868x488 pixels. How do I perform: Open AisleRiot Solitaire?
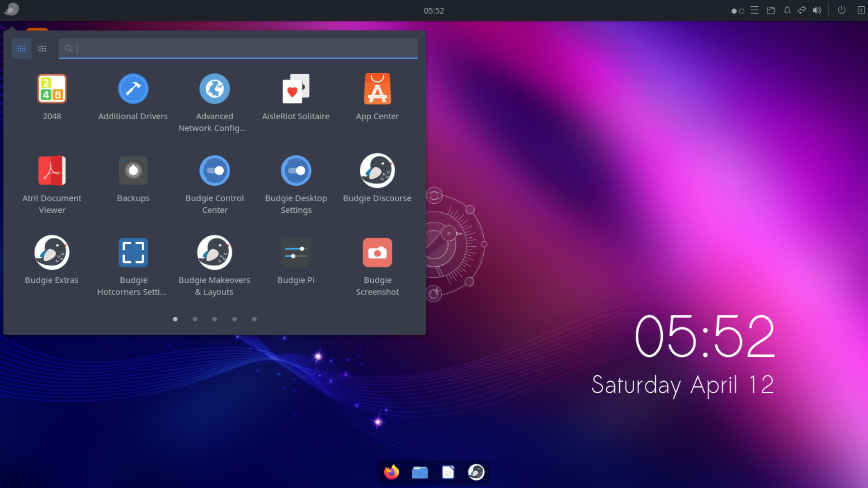coord(296,89)
